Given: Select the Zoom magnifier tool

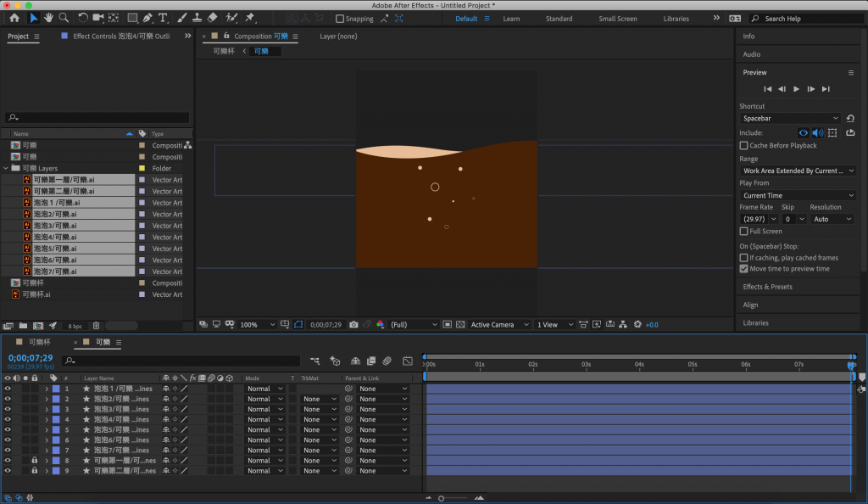Looking at the screenshot, I should click(64, 17).
